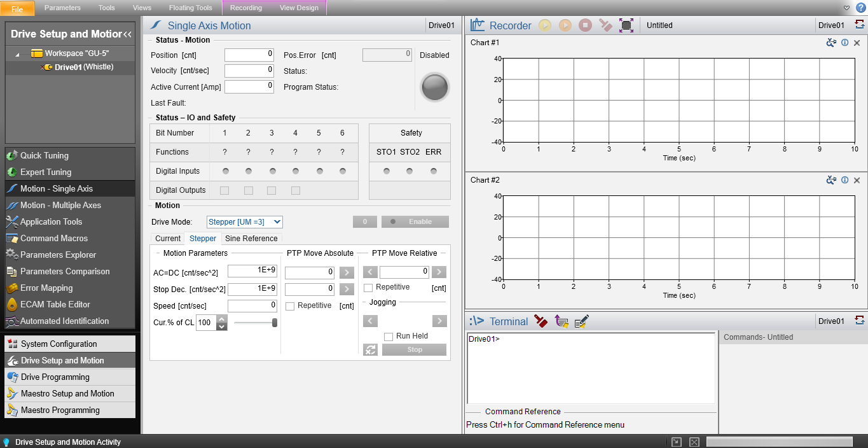868x448 pixels.
Task: Click the Cur.% of CL slider handle
Action: [x=275, y=323]
